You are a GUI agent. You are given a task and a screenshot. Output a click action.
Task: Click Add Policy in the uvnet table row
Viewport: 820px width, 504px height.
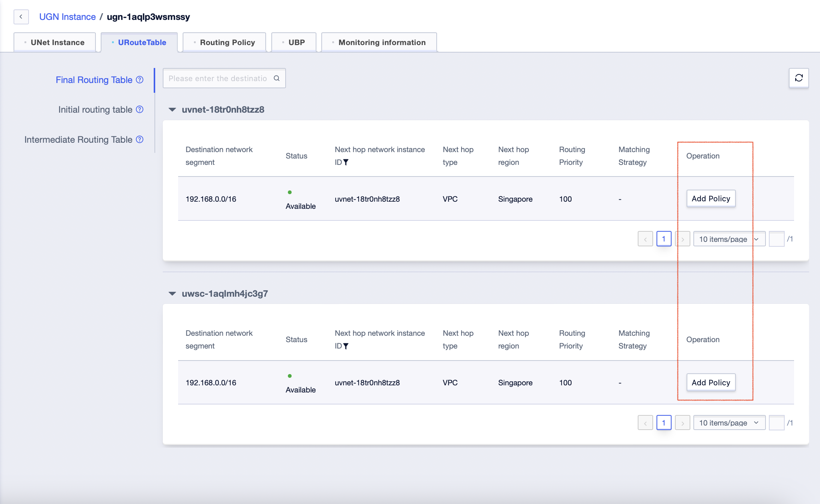[x=711, y=198]
